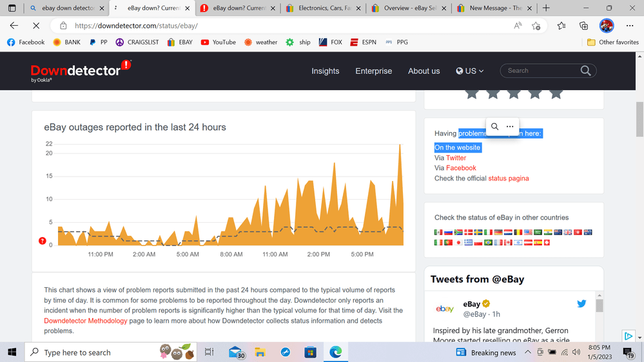The image size is (644, 362).
Task: Click the magnifier in the selection popup
Action: coord(495,126)
